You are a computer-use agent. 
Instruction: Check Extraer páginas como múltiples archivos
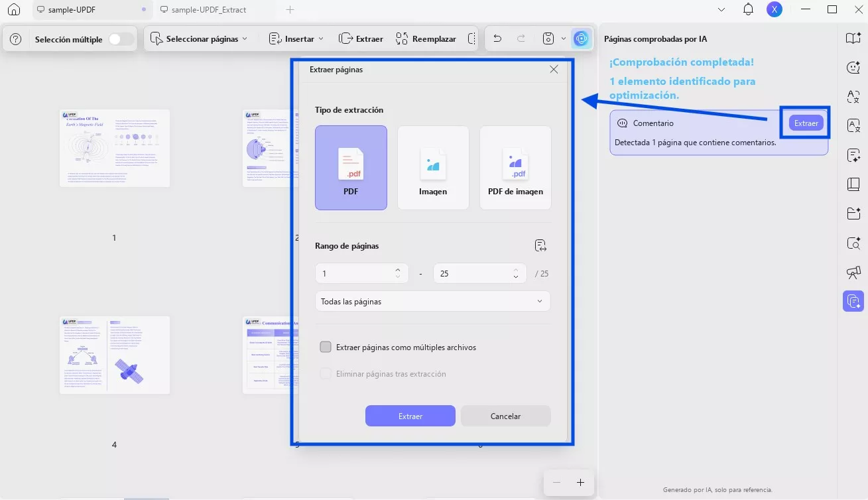(x=326, y=347)
